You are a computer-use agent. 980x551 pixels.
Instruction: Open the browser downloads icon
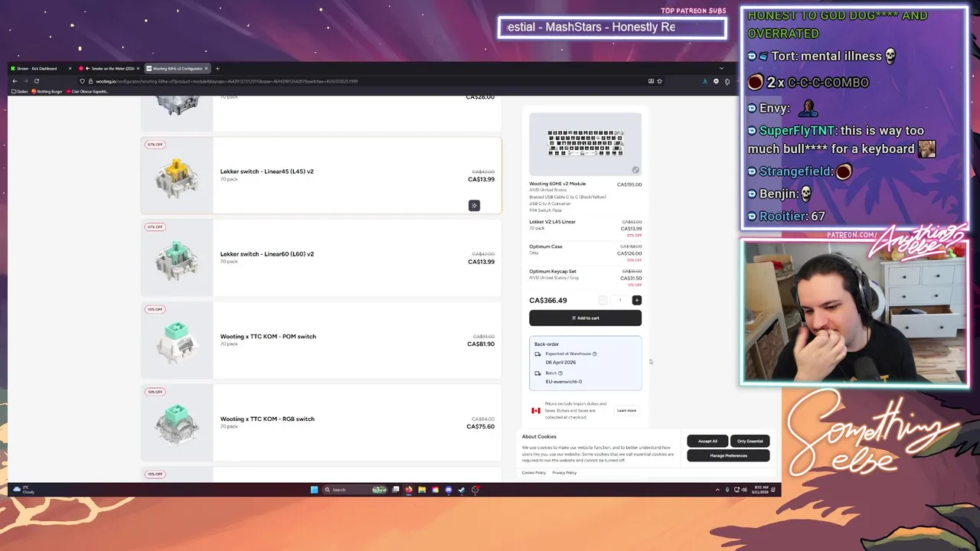[x=705, y=81]
